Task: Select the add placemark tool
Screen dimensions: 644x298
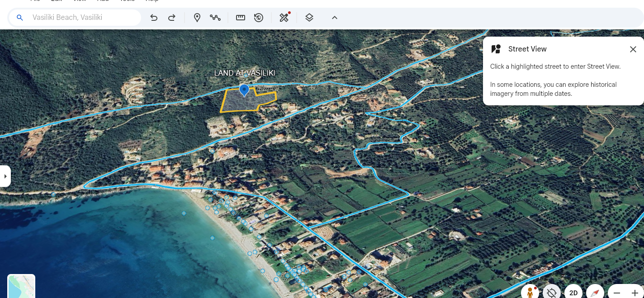Action: 197,18
